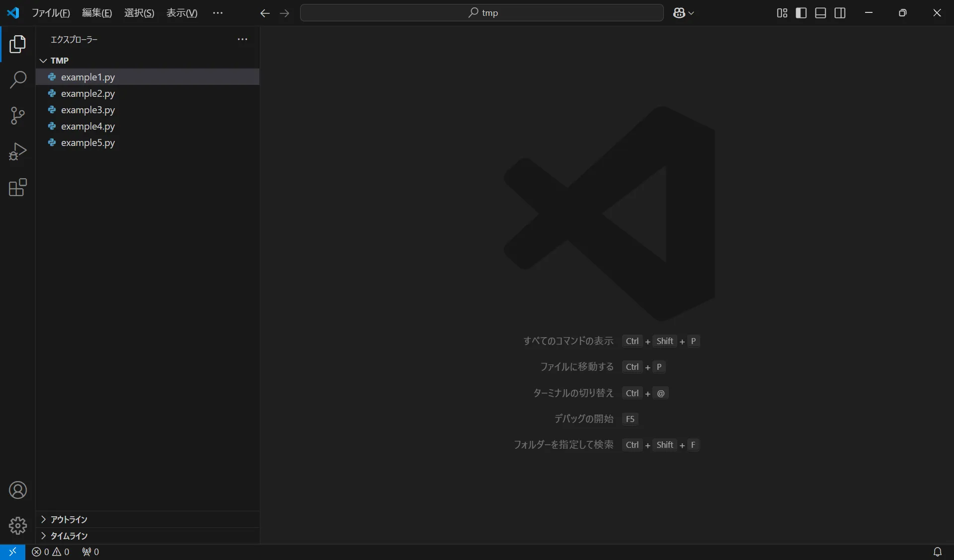The height and width of the screenshot is (560, 954).
Task: Go back with the left arrow
Action: point(265,13)
